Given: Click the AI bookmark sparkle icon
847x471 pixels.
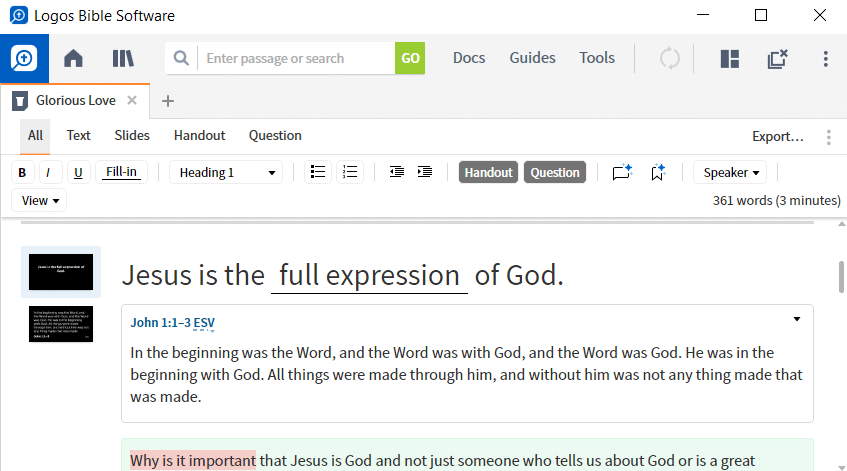Looking at the screenshot, I should pyautogui.click(x=658, y=172).
